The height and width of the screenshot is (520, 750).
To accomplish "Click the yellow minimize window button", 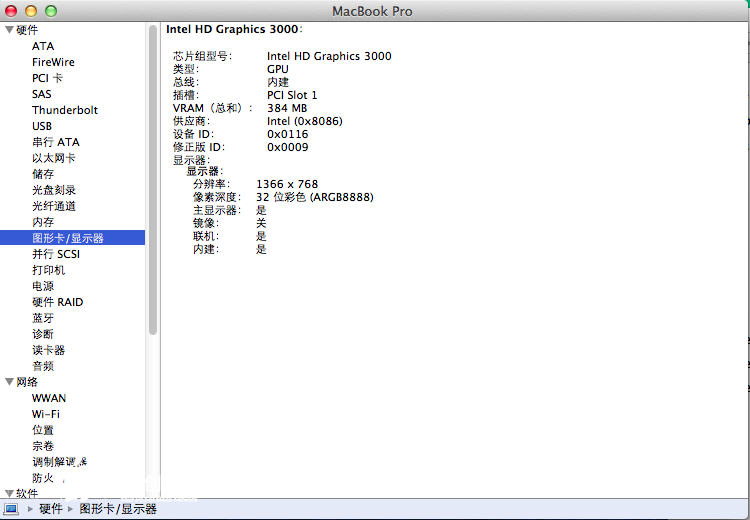I will pyautogui.click(x=32, y=10).
